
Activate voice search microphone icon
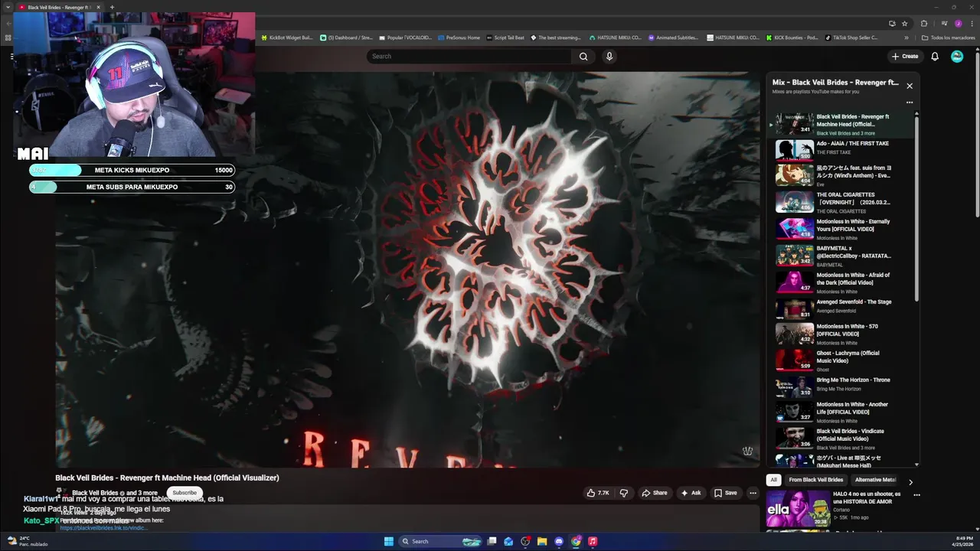coord(609,56)
